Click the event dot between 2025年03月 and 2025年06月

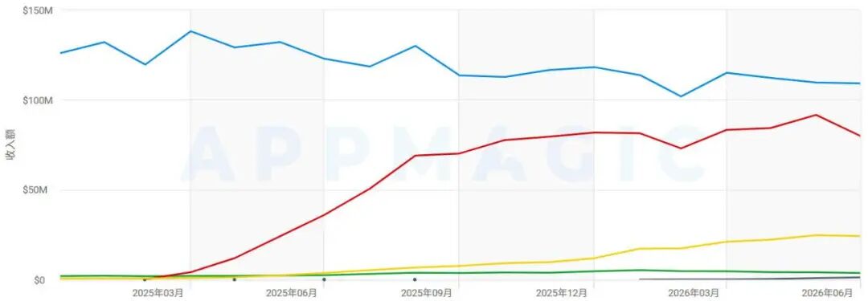[234, 279]
